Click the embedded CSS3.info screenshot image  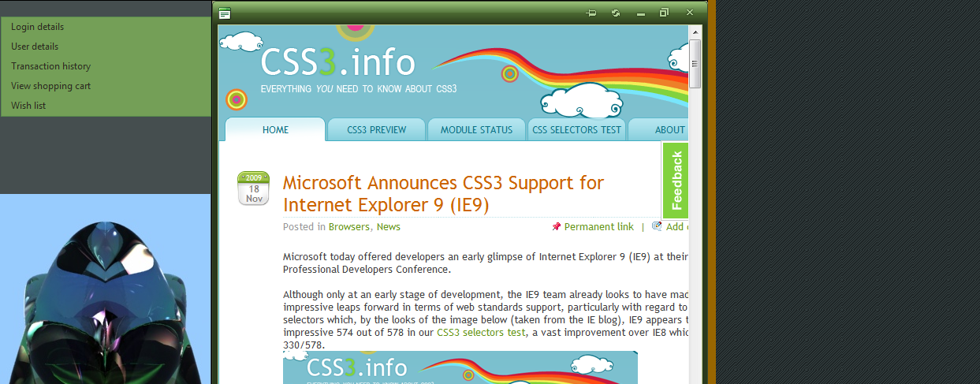pyautogui.click(x=460, y=367)
